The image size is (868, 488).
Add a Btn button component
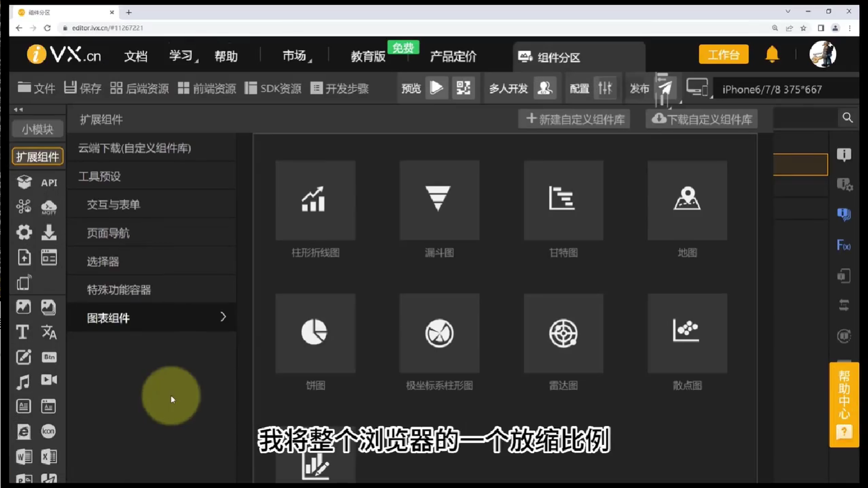point(49,357)
